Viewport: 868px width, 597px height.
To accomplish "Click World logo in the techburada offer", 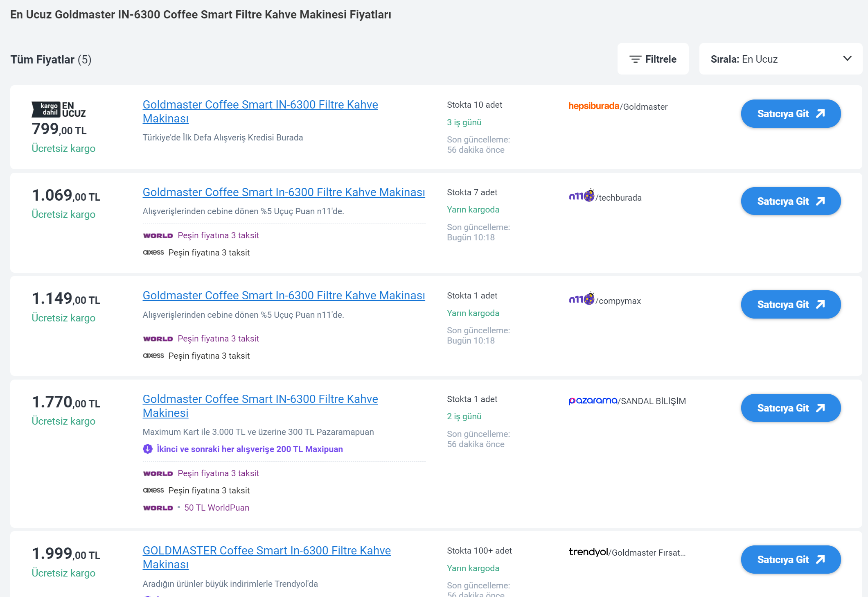I will [158, 235].
